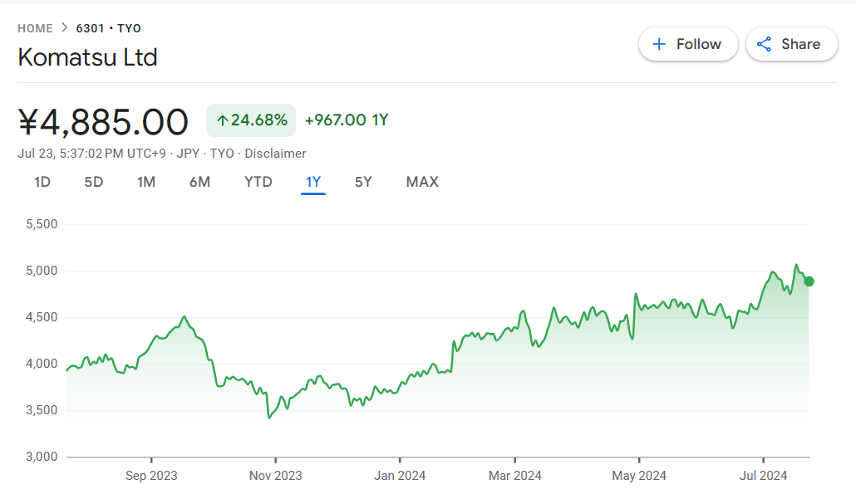
Task: Go to HOME breadcrumb link
Action: 35,28
